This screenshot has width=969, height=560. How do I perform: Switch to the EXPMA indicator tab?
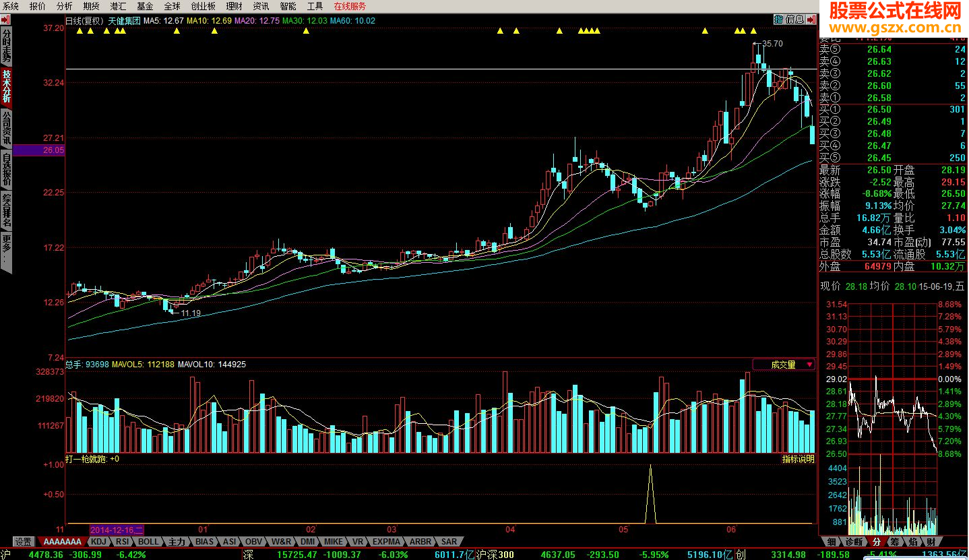[386, 542]
